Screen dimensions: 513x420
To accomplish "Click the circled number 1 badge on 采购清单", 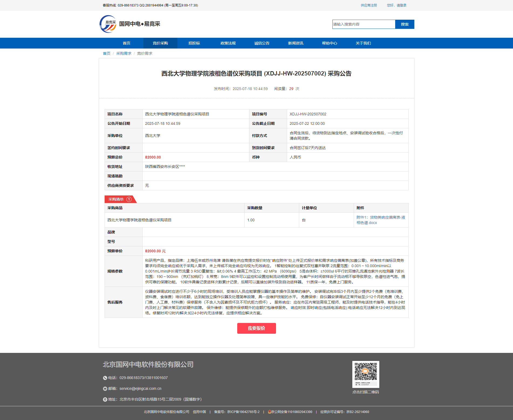I will [129, 199].
